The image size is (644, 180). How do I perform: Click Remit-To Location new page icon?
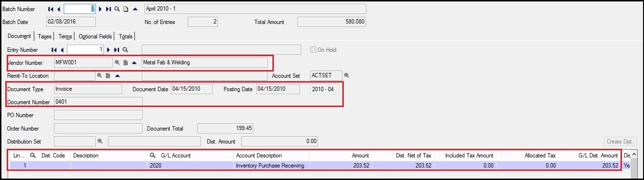click(108, 75)
